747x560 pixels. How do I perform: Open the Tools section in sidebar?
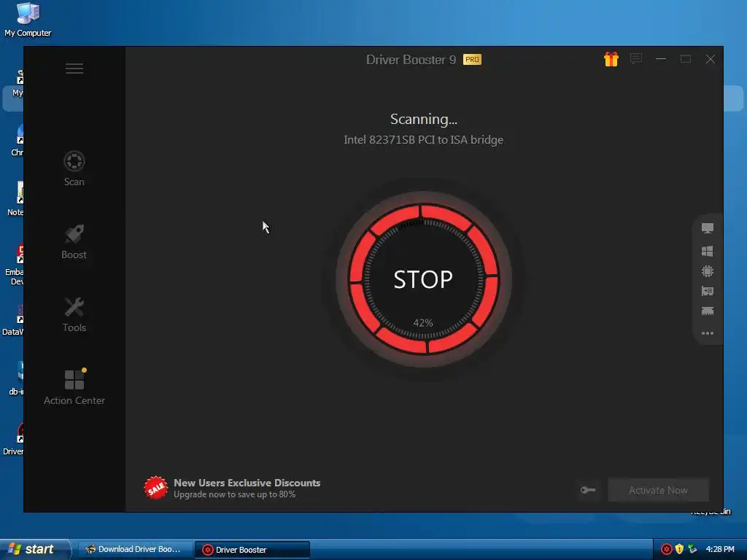pos(74,315)
